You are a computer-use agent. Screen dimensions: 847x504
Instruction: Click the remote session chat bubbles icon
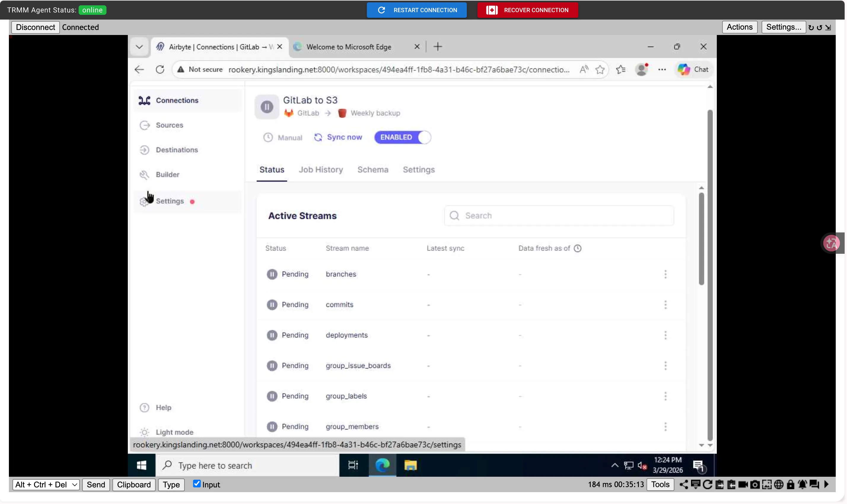point(814,484)
